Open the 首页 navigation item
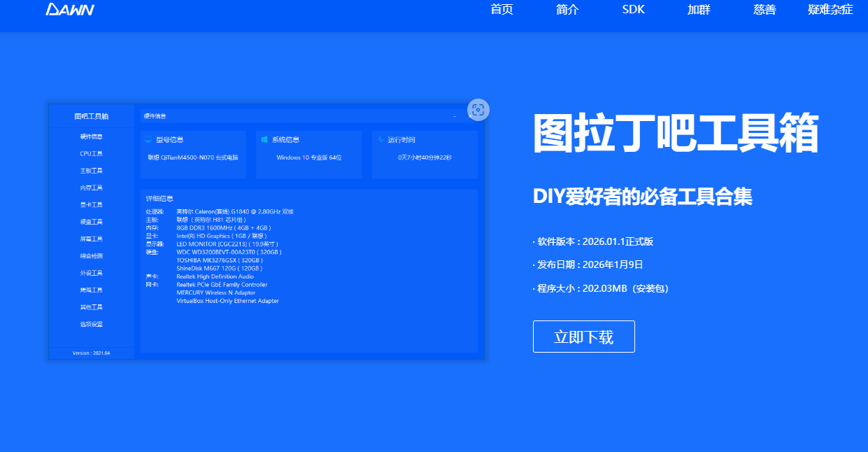Viewport: 868px width, 452px height. pos(501,10)
